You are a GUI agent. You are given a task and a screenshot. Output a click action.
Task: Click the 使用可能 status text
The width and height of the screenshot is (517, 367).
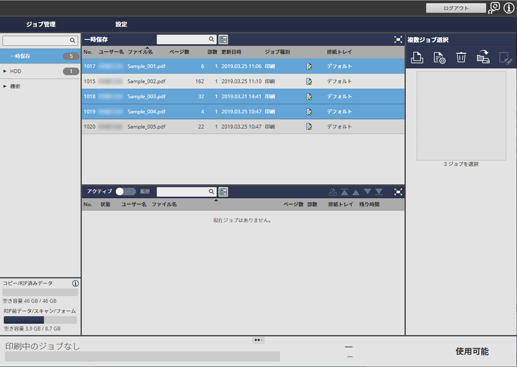[472, 351]
